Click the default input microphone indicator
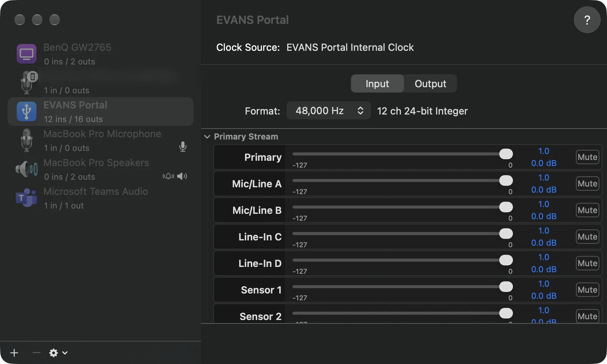 [x=183, y=147]
